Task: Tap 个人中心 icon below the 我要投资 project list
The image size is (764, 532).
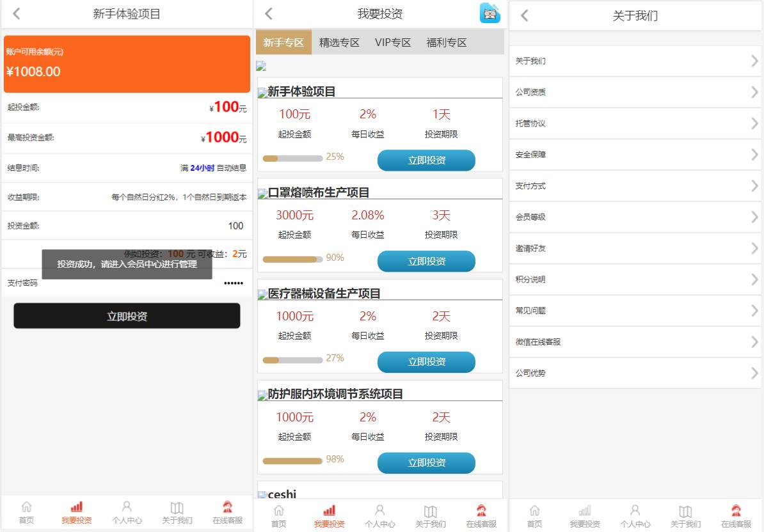Action: [380, 510]
